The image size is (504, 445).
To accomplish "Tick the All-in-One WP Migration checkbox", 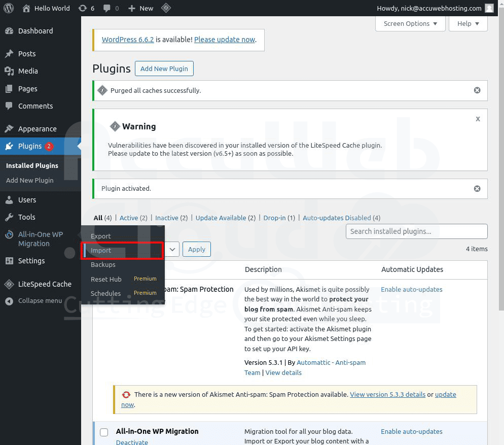I will click(104, 432).
